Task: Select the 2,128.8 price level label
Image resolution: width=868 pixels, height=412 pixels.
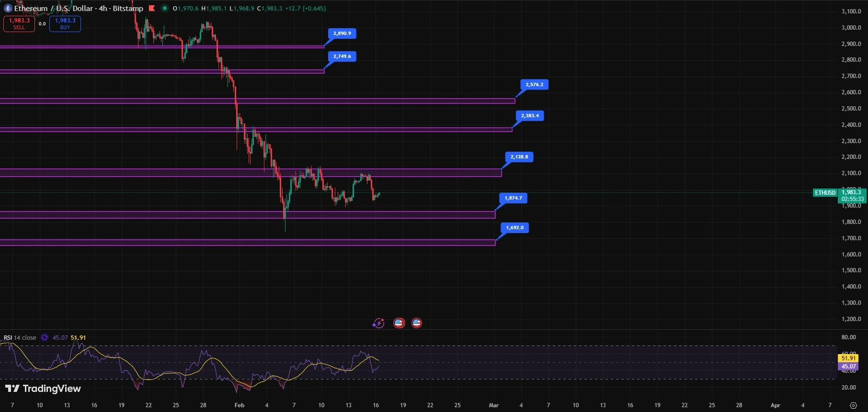Action: pyautogui.click(x=519, y=157)
